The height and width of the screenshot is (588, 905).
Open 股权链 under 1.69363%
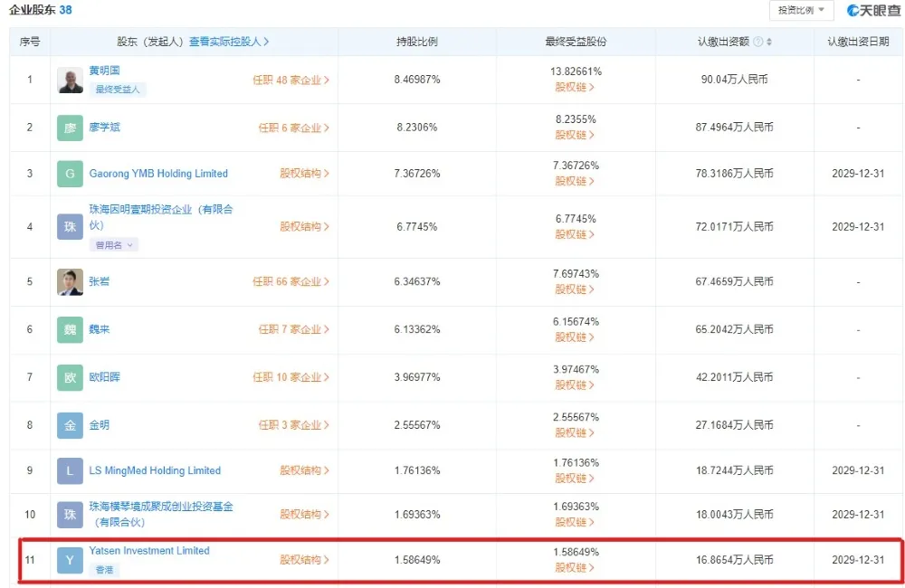575,522
